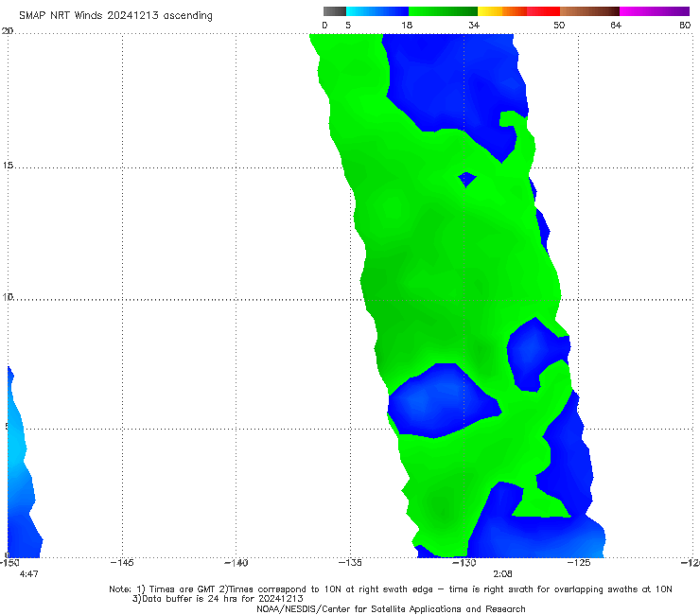The height and width of the screenshot is (615, 700).
Task: Click longitude axis label '-125'
Action: pos(579,563)
